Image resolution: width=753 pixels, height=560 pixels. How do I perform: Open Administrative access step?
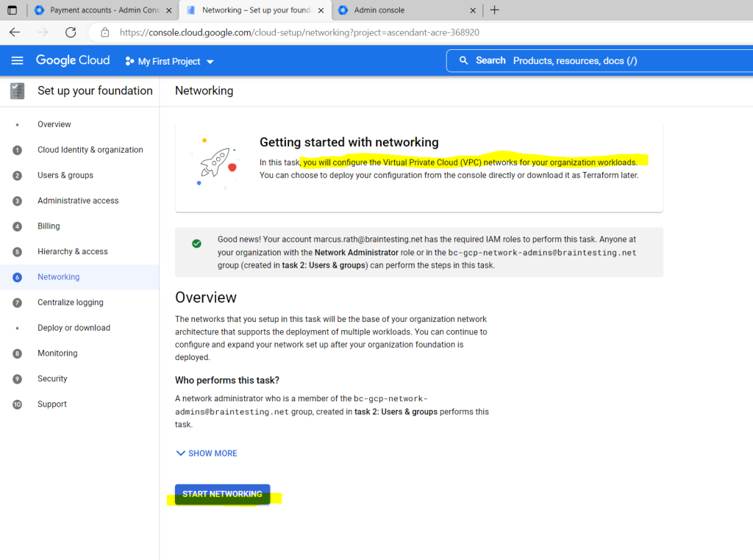(78, 201)
